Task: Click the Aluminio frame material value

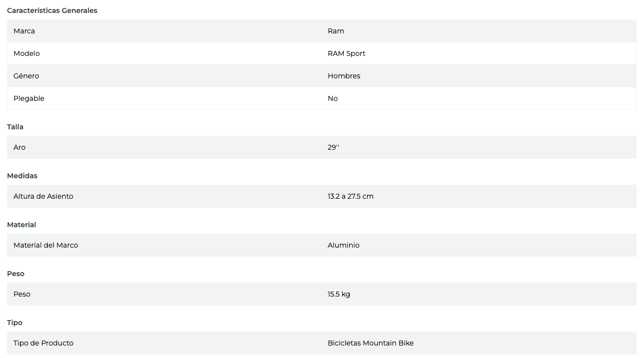Action: 343,245
